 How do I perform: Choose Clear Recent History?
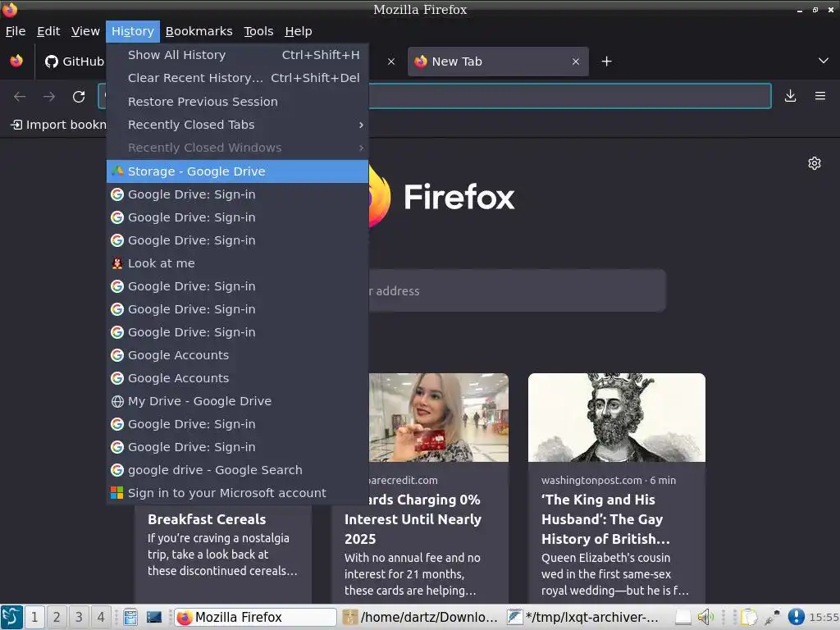pos(237,78)
